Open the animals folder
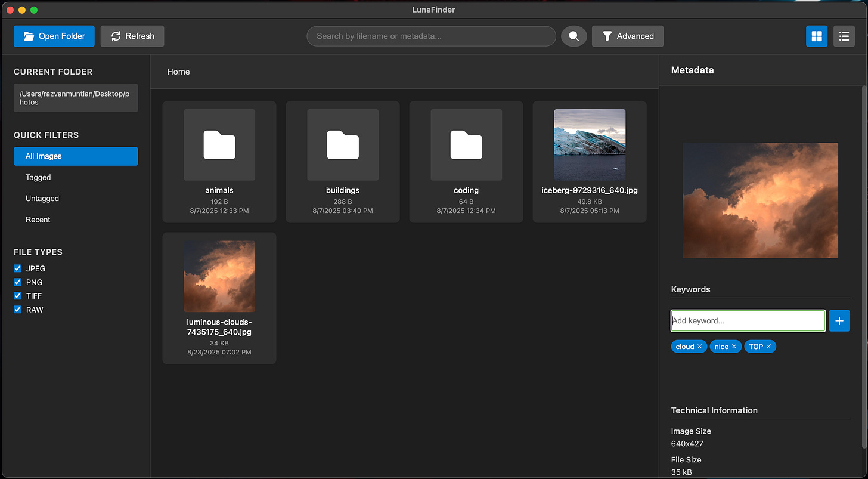The height and width of the screenshot is (479, 868). [219, 162]
